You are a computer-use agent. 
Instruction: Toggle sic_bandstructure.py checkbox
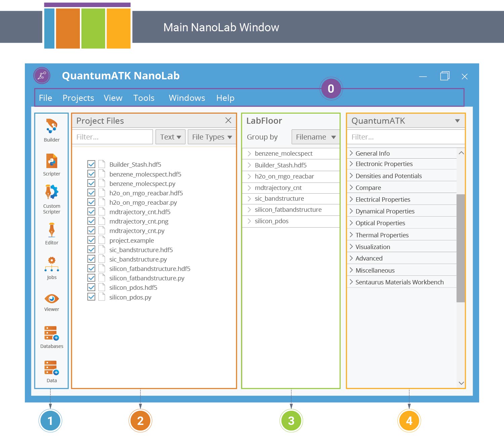click(x=91, y=259)
